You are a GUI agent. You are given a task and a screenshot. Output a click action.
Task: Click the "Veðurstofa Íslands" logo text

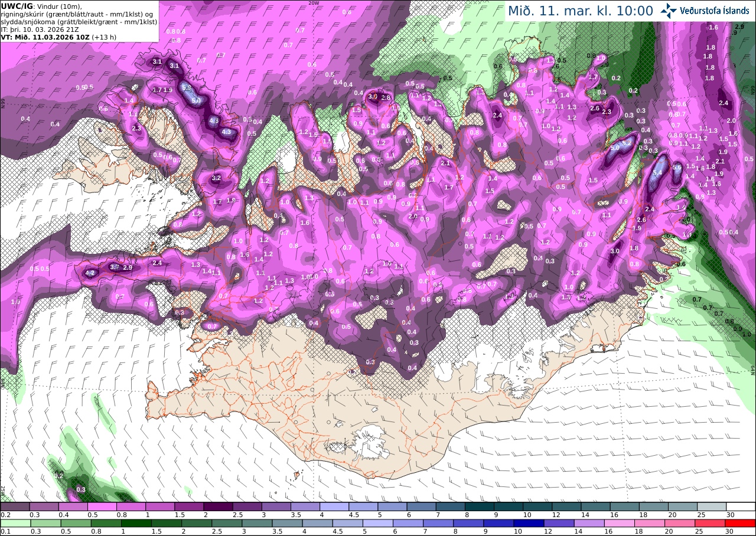point(715,11)
